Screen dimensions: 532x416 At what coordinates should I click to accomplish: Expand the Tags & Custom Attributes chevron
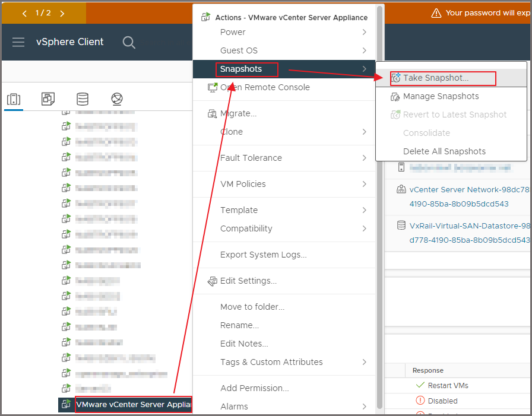point(365,362)
